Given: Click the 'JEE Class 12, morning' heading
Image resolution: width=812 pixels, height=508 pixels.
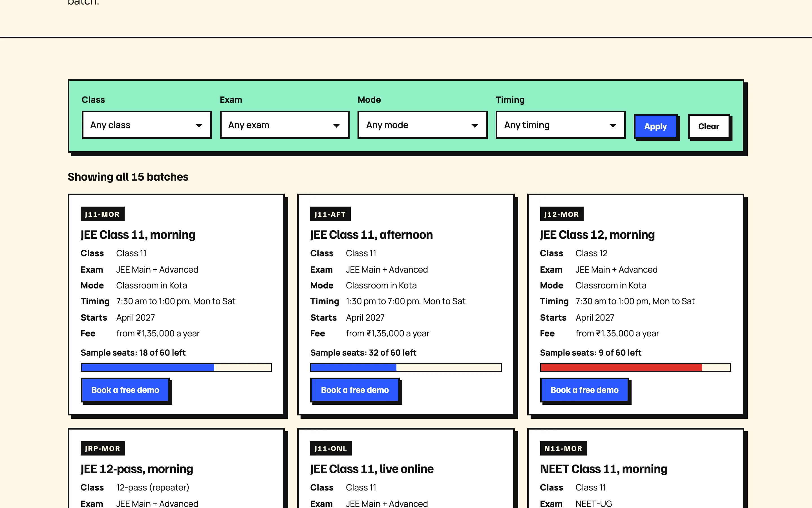Looking at the screenshot, I should tap(597, 235).
